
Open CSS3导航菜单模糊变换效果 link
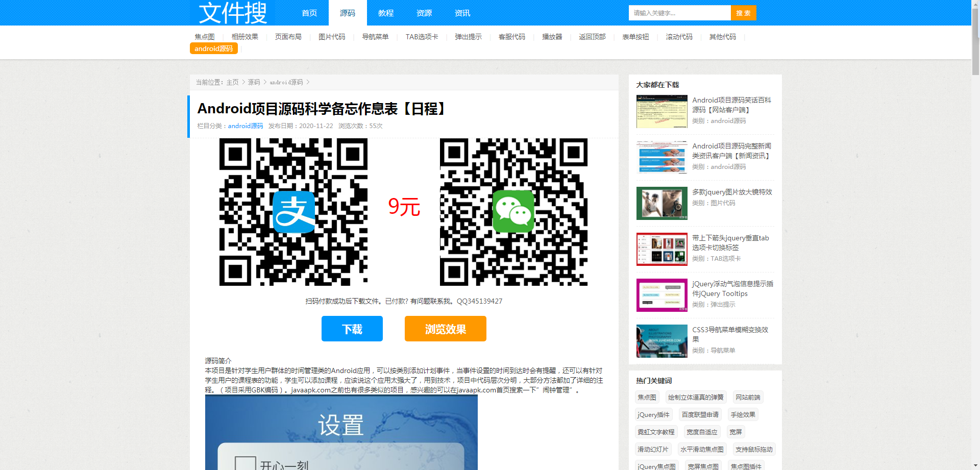click(730, 334)
